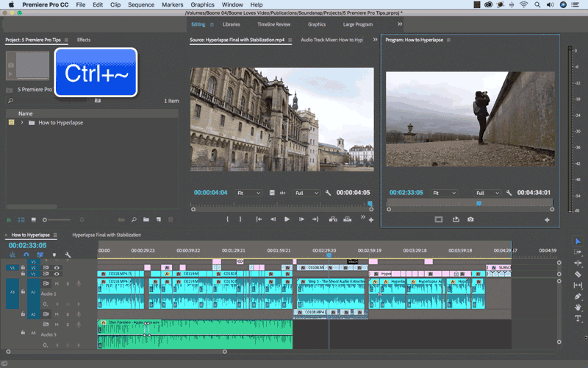Screen dimensions: 588x368
Task: Open Hyperlapse Final with Stabilization timeline tab
Action: 107,235
